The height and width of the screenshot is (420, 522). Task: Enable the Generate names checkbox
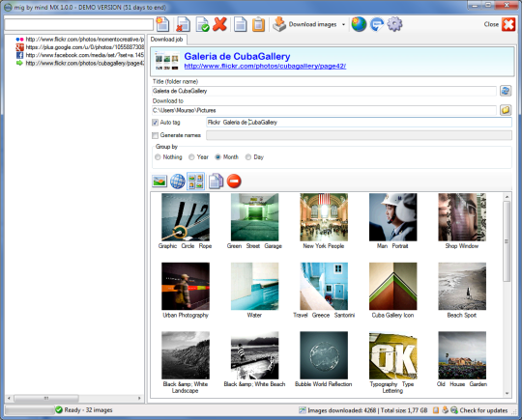tap(155, 135)
